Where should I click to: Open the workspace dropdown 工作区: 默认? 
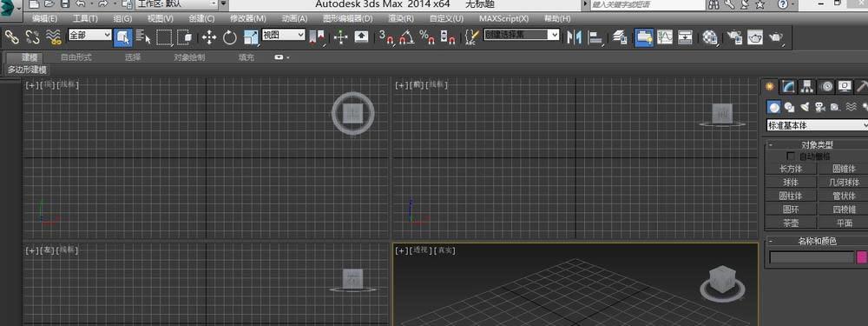pos(176,3)
